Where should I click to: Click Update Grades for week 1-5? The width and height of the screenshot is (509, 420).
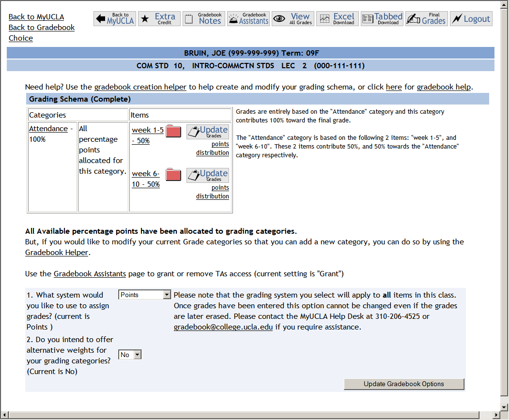[x=208, y=132]
